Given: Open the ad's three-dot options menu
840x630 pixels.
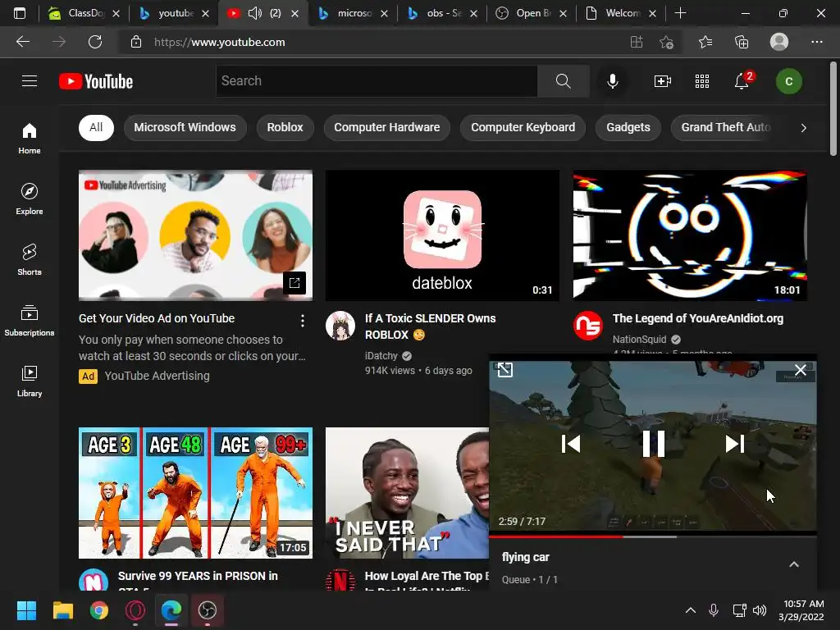Looking at the screenshot, I should tap(303, 321).
